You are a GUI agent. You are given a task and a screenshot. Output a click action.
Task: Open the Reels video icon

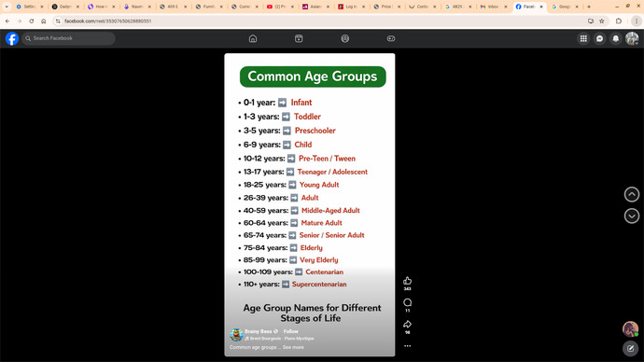point(299,38)
